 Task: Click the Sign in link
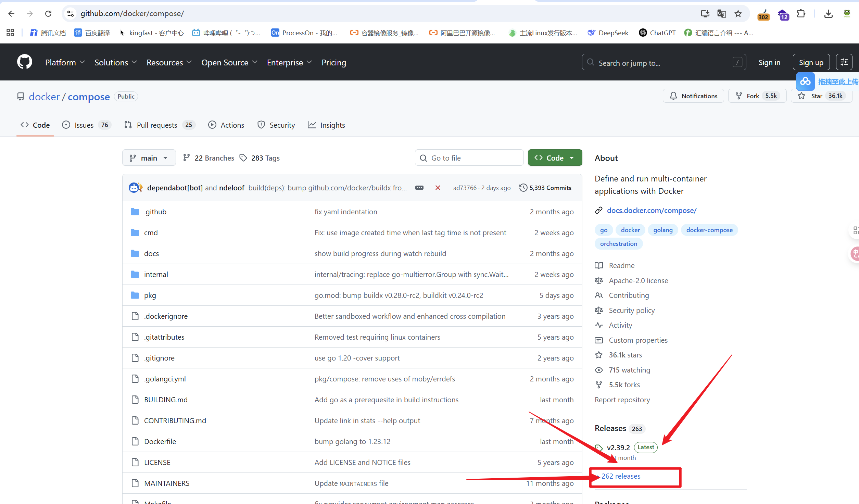[769, 62]
